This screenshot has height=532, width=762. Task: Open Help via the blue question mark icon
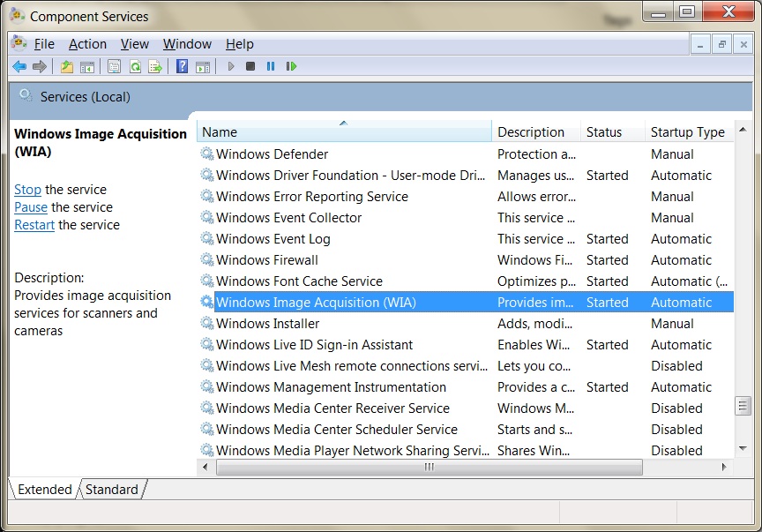click(182, 66)
